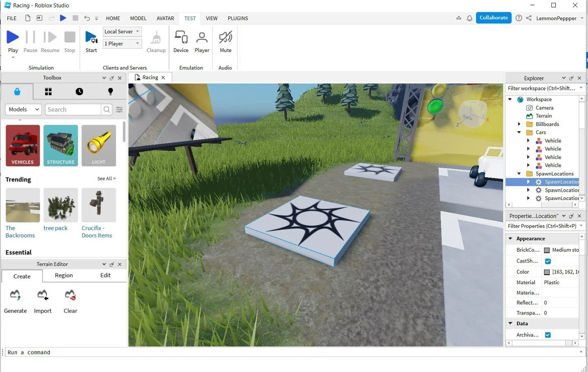Screen dimensions: 588x372
Task: Click the Toolbox Search input field
Action: click(73, 110)
